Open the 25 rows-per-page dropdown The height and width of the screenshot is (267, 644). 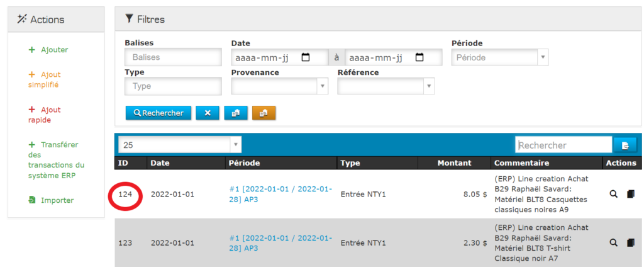180,145
